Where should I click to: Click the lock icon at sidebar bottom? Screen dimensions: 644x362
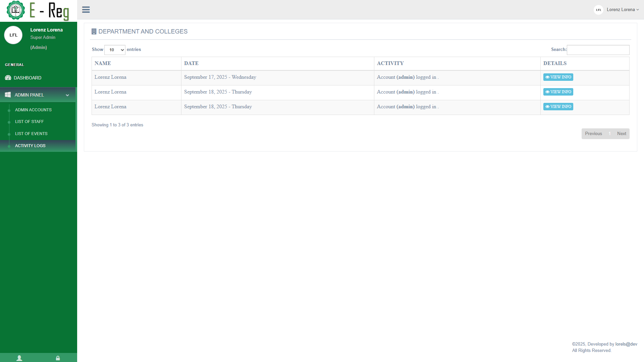pyautogui.click(x=58, y=358)
